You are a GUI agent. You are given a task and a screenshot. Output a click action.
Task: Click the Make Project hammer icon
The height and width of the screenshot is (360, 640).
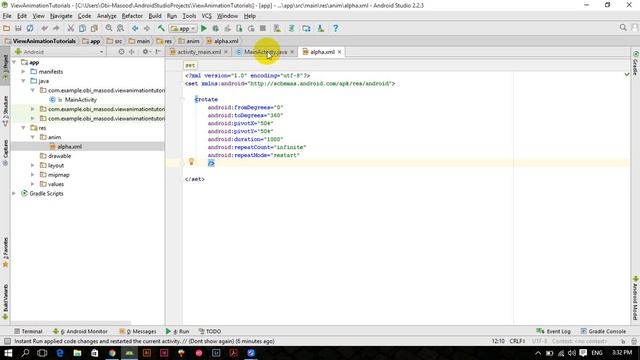pyautogui.click(x=161, y=28)
